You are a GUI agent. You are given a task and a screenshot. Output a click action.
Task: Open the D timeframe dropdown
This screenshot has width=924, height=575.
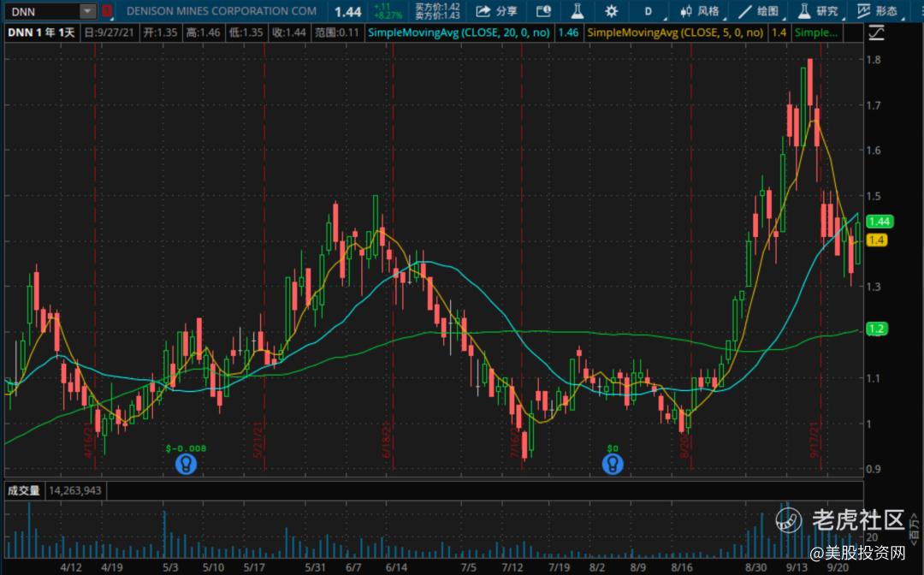click(x=649, y=11)
